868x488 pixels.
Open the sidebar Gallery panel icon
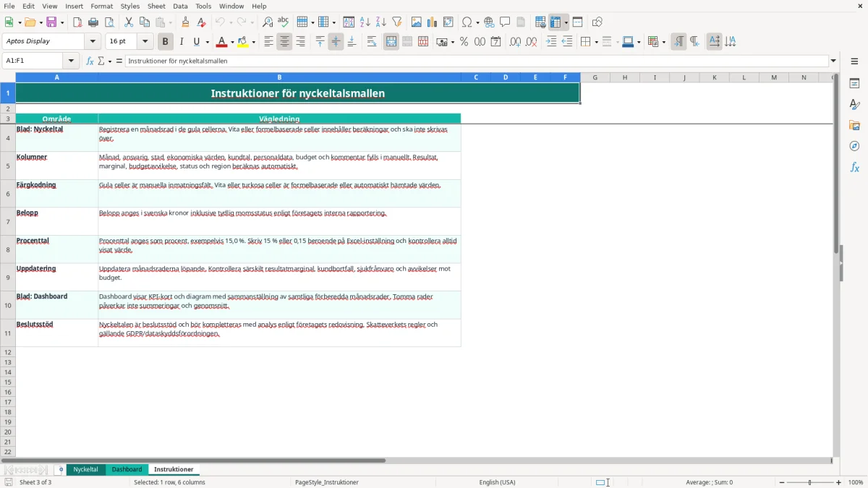coord(854,125)
